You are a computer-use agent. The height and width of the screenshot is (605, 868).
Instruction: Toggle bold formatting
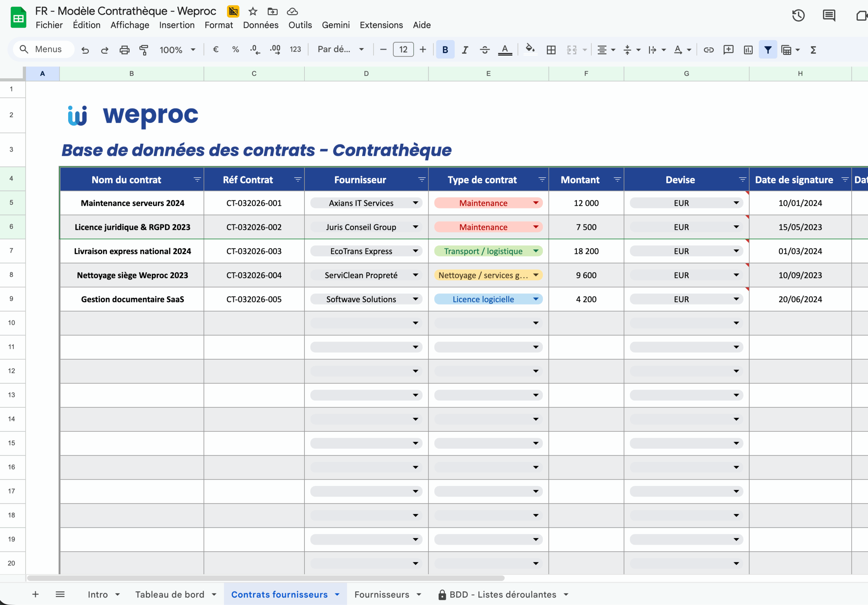(445, 49)
